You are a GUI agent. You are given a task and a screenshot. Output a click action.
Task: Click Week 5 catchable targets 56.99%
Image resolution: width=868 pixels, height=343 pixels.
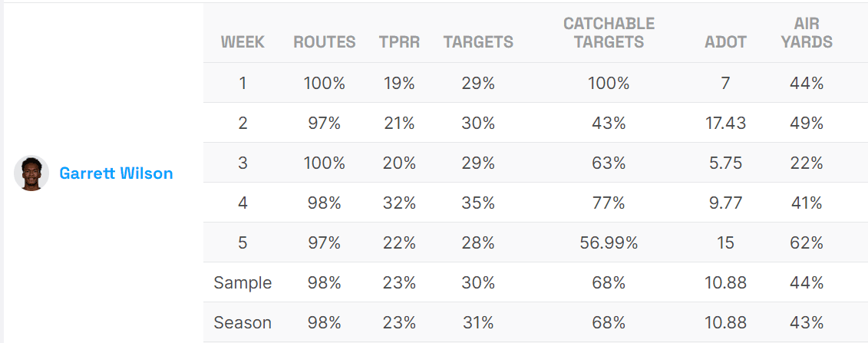point(609,242)
